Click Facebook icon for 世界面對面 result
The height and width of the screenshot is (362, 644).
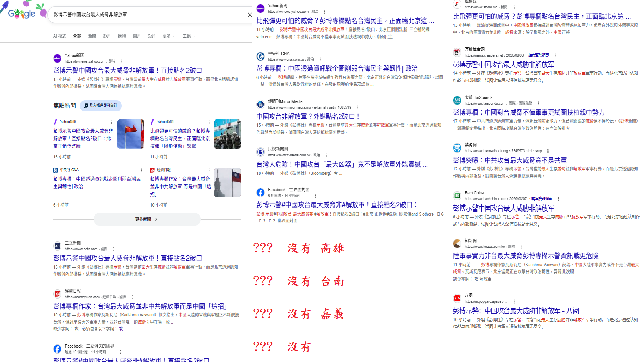260,193
